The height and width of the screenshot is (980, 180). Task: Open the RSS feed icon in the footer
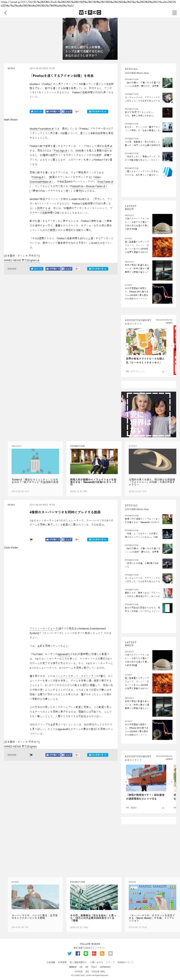point(102,953)
